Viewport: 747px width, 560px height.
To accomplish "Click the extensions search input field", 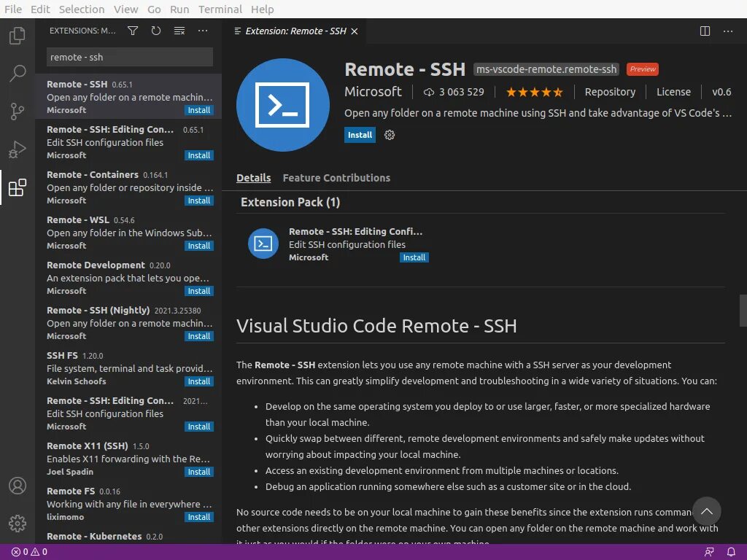I will click(130, 57).
